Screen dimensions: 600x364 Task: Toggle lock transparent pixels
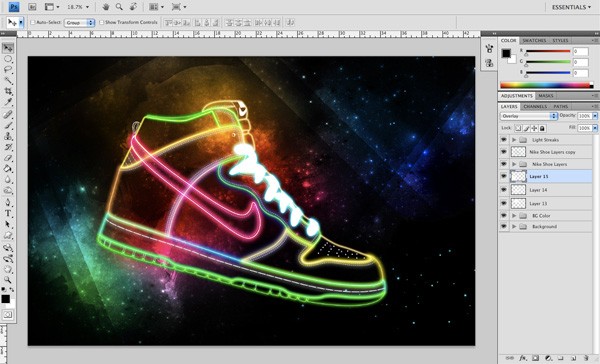coord(518,128)
